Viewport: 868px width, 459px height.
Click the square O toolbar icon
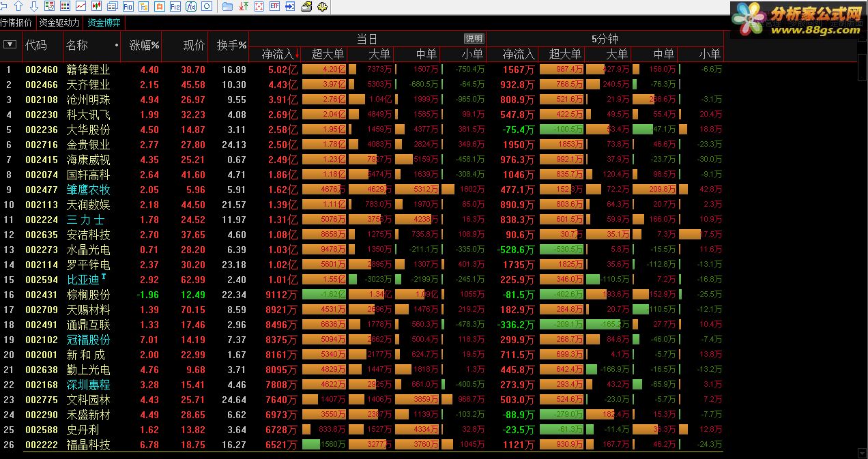(x=207, y=6)
